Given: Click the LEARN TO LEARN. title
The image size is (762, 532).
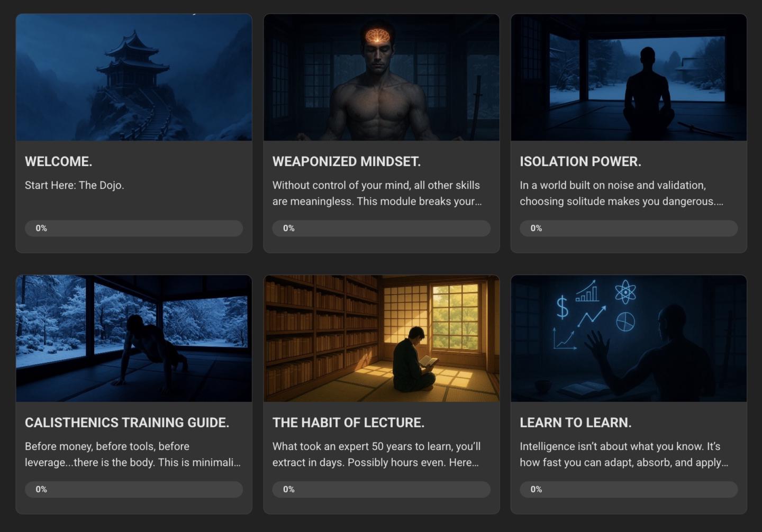Looking at the screenshot, I should click(x=576, y=423).
